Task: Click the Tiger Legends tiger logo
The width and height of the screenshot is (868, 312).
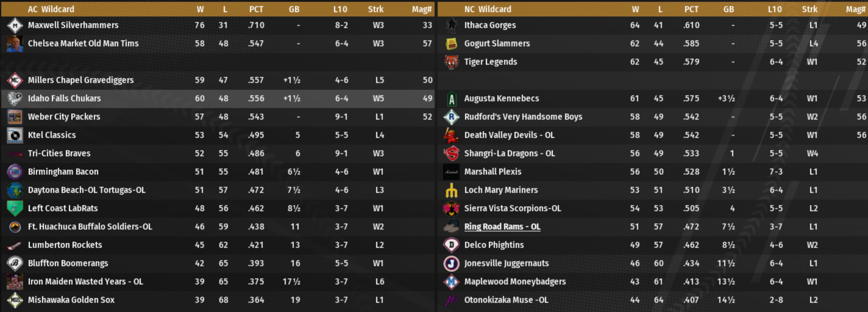Action: click(x=451, y=62)
